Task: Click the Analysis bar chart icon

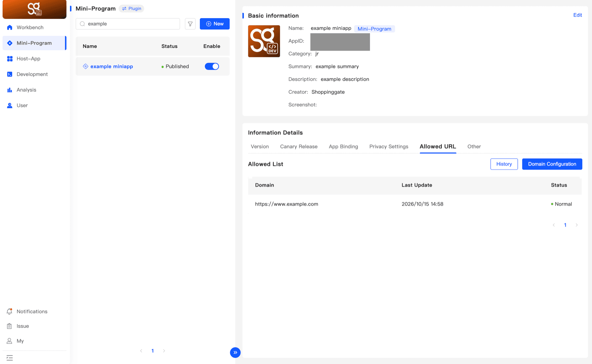Action: coord(10,90)
